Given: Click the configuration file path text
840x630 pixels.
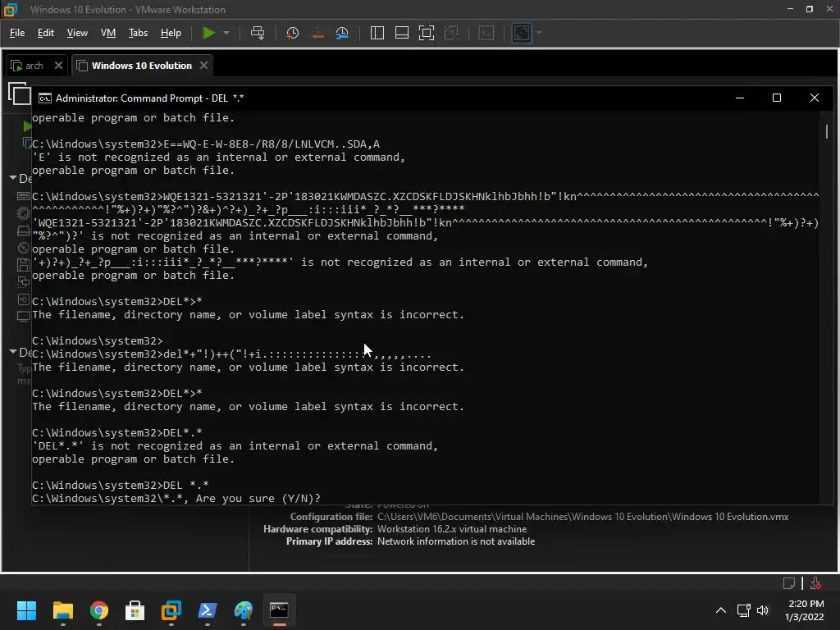Looking at the screenshot, I should (583, 517).
